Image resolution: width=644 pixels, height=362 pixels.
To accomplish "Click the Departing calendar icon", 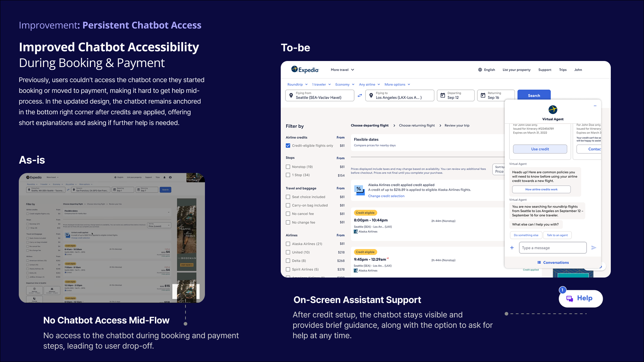I will [x=443, y=96].
